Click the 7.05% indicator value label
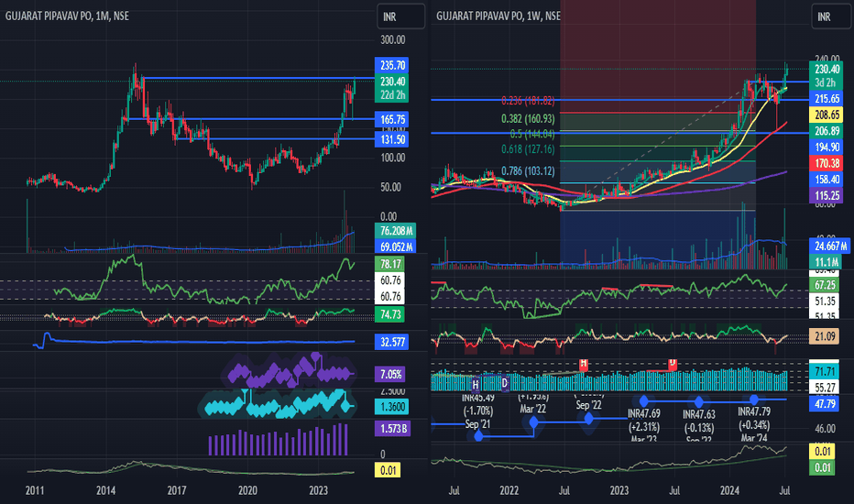Image resolution: width=854 pixels, height=504 pixels. (391, 374)
